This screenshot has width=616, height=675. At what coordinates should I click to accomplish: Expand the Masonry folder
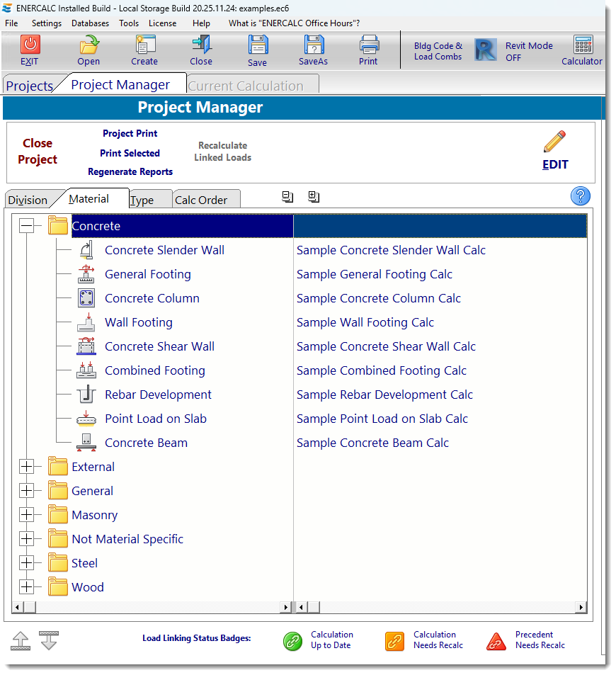click(x=27, y=515)
